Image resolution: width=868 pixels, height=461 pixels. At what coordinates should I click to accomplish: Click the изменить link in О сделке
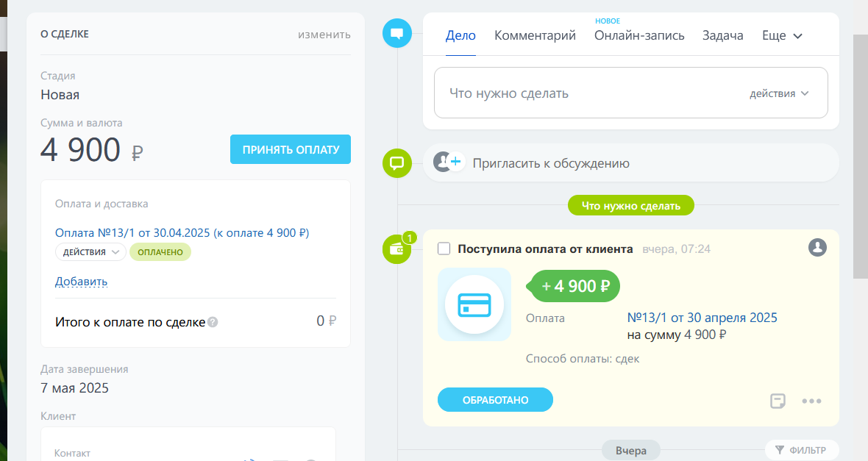click(324, 35)
